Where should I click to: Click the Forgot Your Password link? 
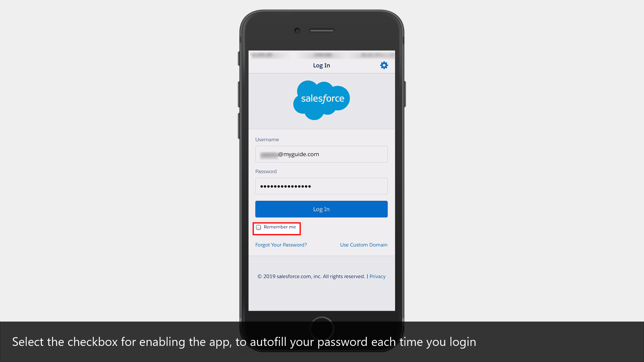(281, 244)
